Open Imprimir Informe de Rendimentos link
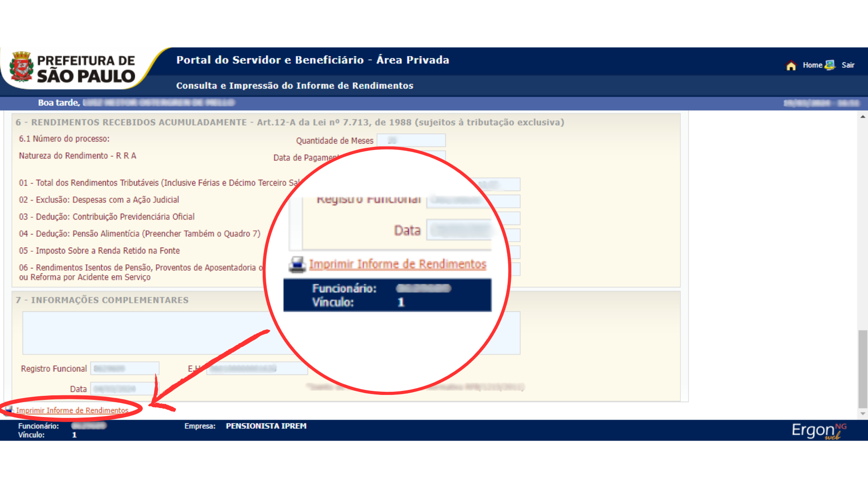Screen dimensions: 868x488 [x=72, y=410]
